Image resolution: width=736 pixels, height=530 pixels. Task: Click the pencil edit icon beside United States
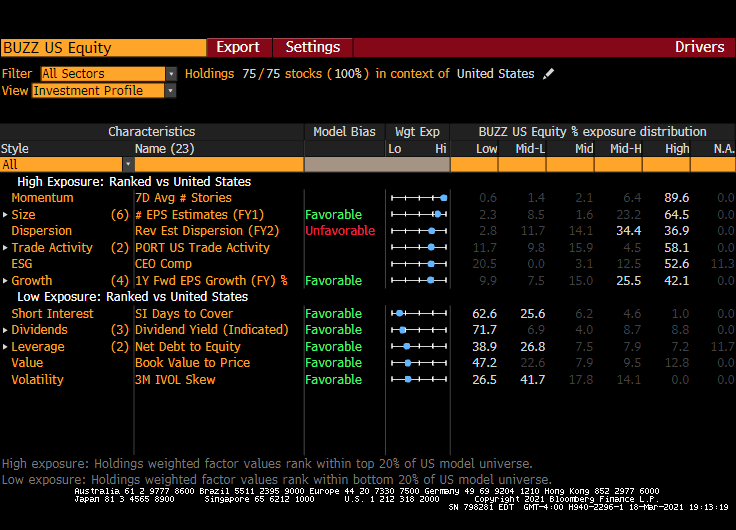coord(548,74)
